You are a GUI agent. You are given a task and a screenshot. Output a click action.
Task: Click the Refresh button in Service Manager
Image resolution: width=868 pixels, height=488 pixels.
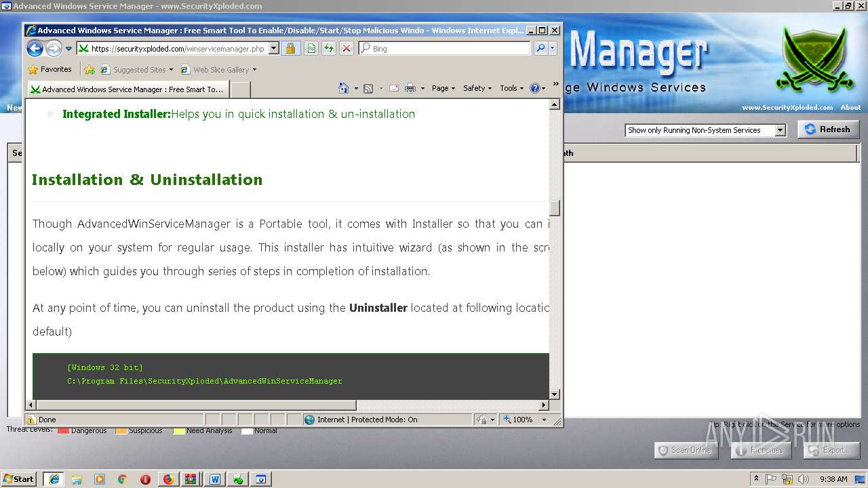828,129
